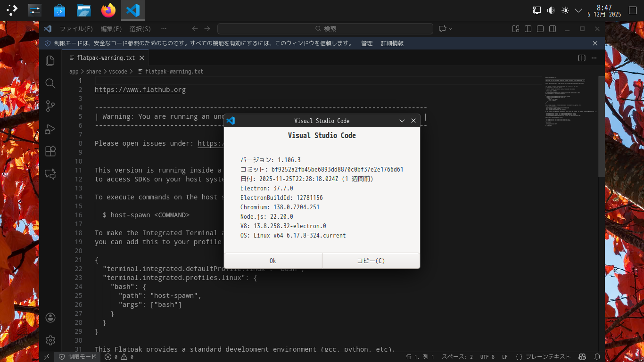
Task: Go back with the left arrow
Action: [195, 29]
